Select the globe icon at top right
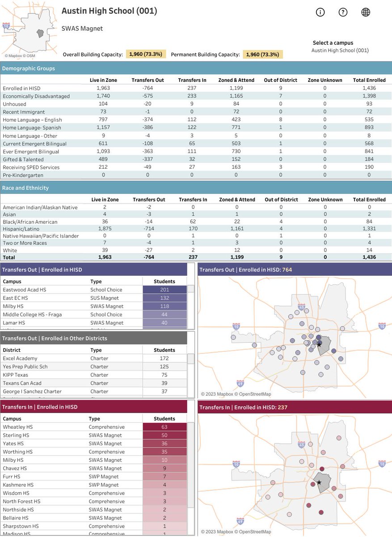Image resolution: width=392 pixels, height=537 pixels. pos(366,12)
